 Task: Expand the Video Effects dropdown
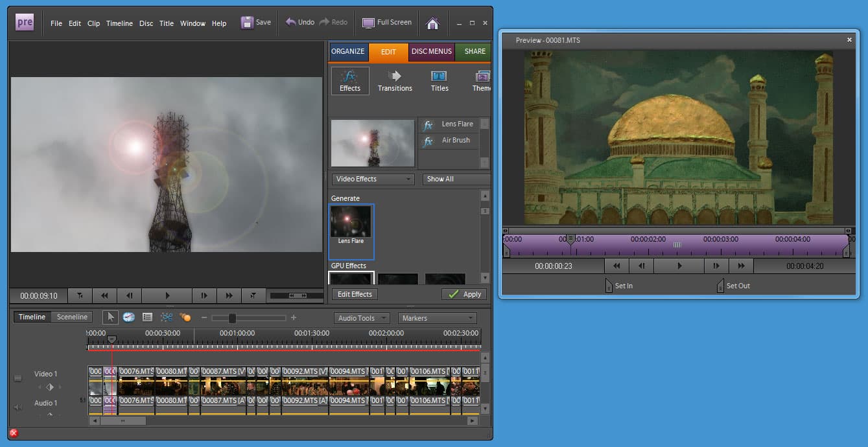[x=373, y=179]
